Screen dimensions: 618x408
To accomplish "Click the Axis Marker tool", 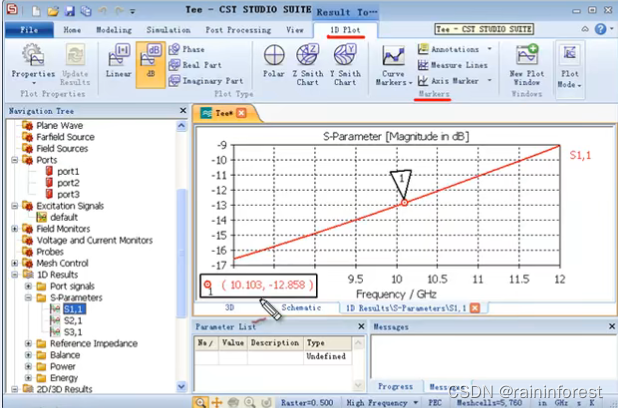I will click(448, 81).
